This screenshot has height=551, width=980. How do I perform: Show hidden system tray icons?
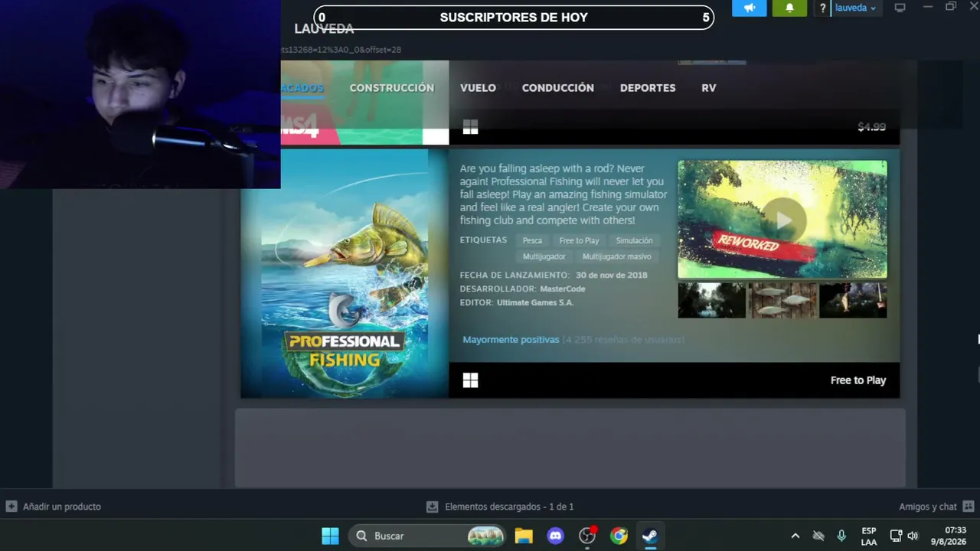point(795,536)
